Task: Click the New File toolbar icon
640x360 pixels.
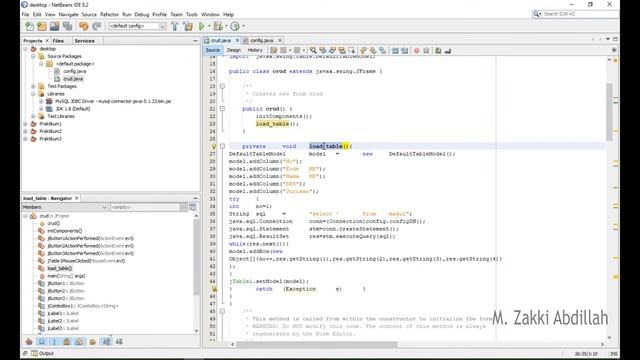Action: click(29, 26)
